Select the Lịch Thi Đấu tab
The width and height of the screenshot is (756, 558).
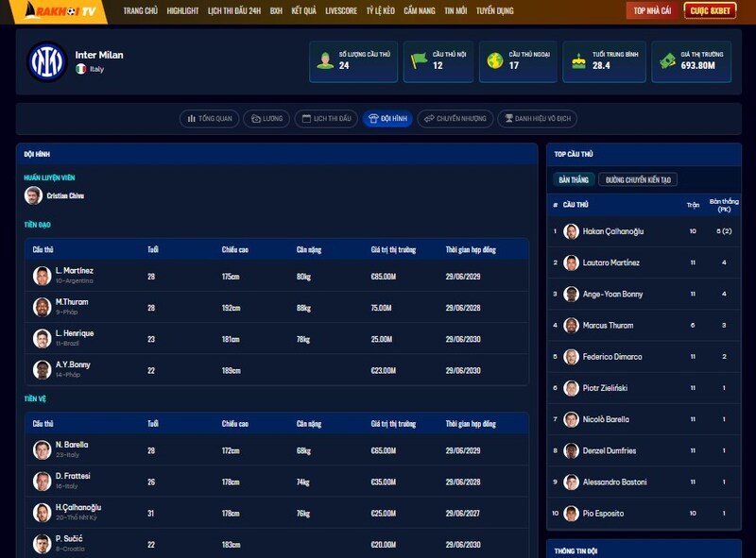pos(326,119)
